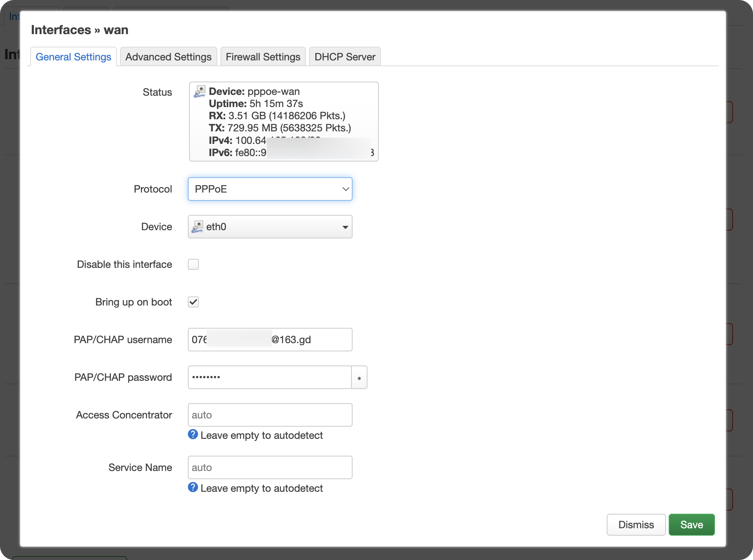Click the Device dropdown triangle arrow

coord(345,227)
